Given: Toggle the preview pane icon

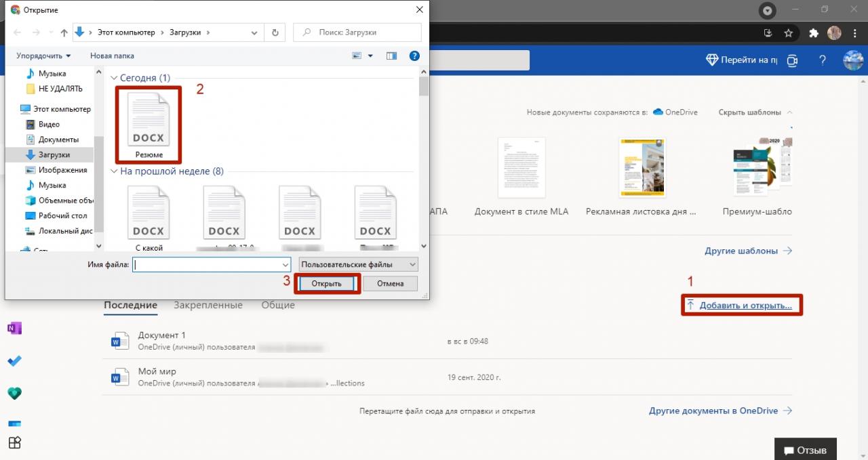Looking at the screenshot, I should click(391, 56).
